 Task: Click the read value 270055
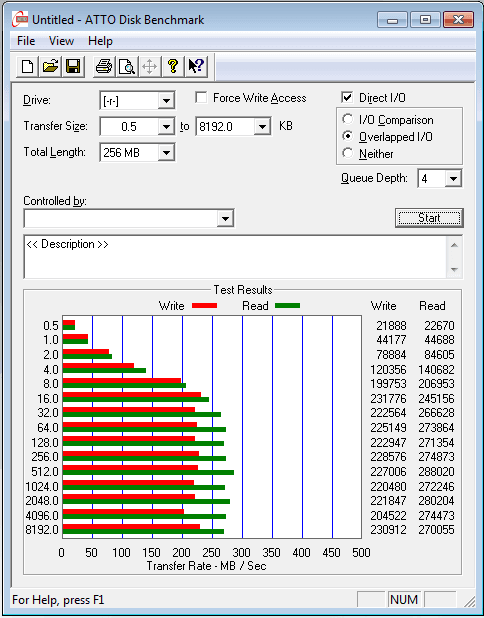point(436,529)
